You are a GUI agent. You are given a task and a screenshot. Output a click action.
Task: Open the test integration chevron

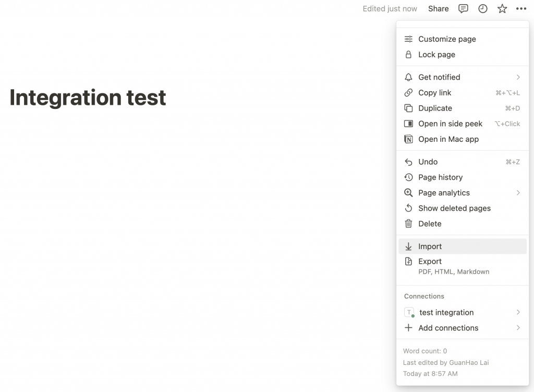pos(518,312)
